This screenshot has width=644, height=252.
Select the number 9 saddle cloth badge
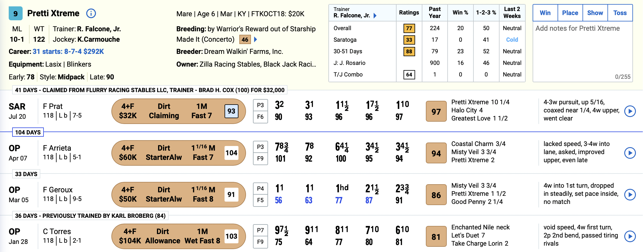coord(16,13)
